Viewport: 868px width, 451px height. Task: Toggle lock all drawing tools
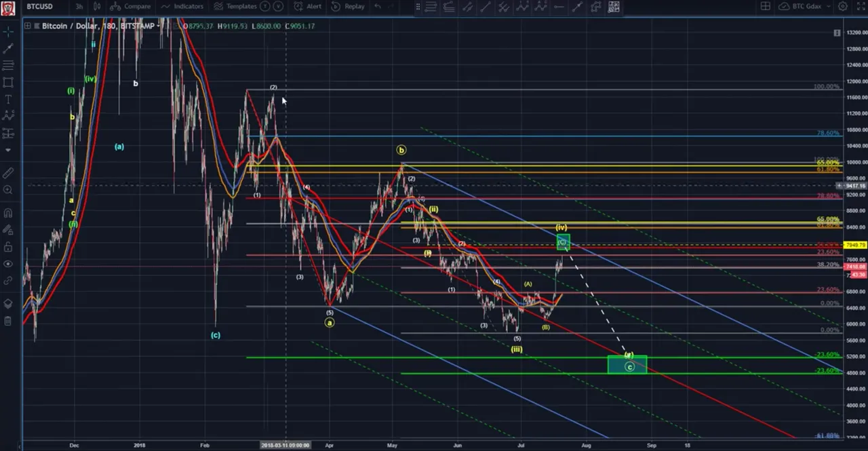(x=8, y=247)
